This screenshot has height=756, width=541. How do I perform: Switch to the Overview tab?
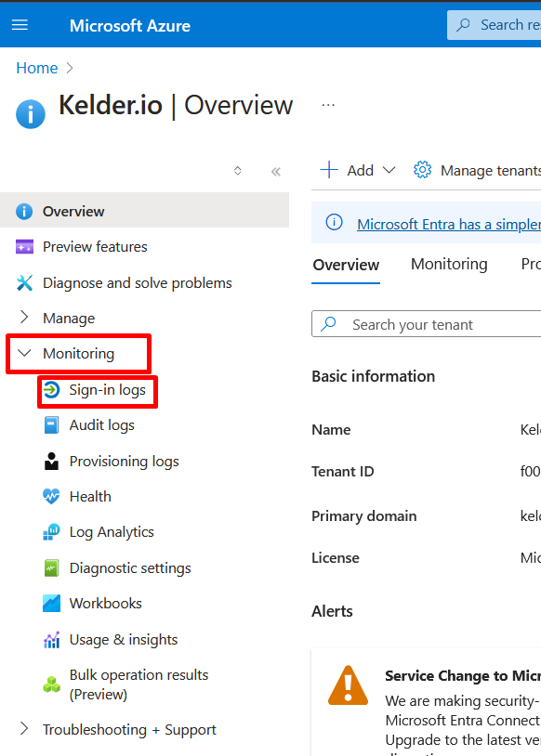coord(346,265)
